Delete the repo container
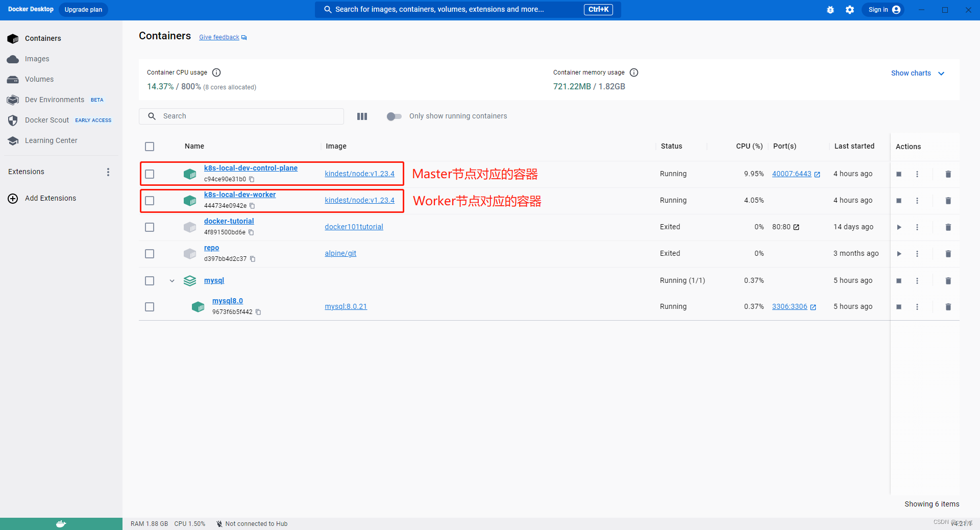Viewport: 980px width, 530px height. pyautogui.click(x=948, y=254)
